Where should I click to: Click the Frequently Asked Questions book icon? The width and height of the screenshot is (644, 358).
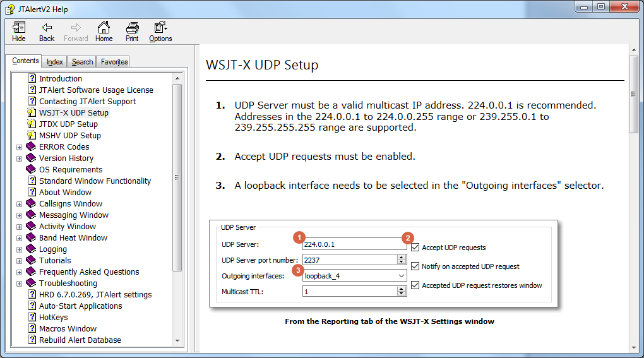pyautogui.click(x=31, y=271)
